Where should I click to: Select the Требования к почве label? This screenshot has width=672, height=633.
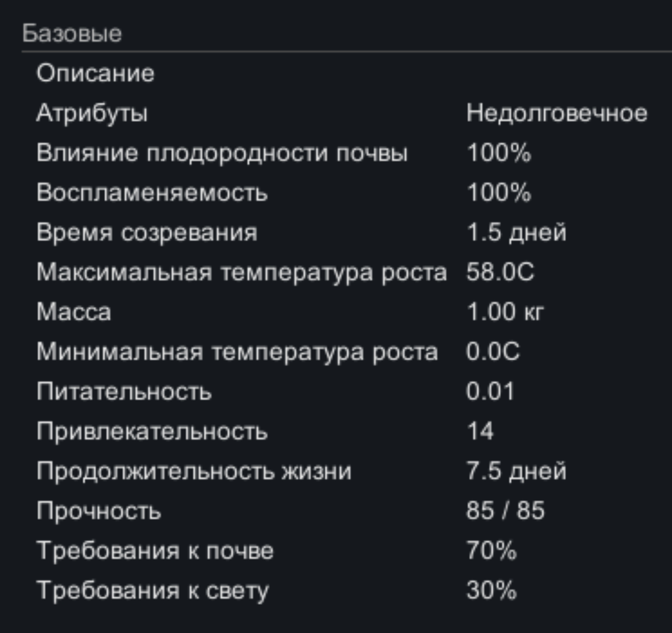155,551
